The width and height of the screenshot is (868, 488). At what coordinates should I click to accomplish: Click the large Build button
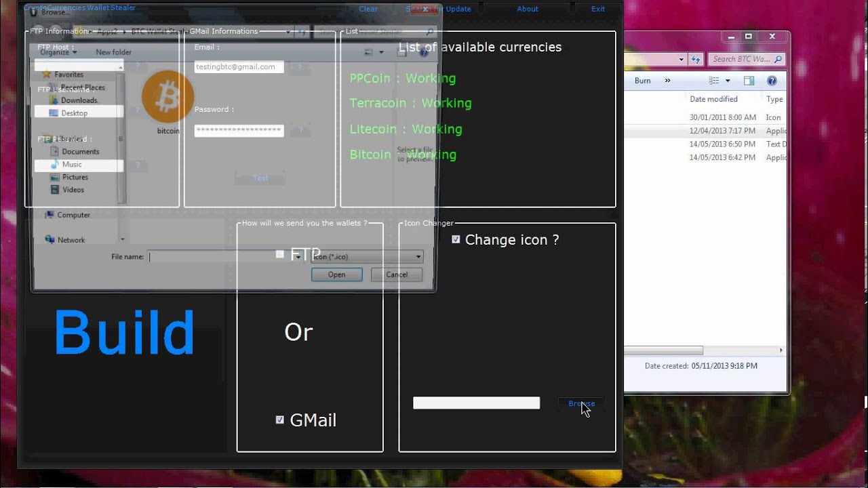coord(125,333)
